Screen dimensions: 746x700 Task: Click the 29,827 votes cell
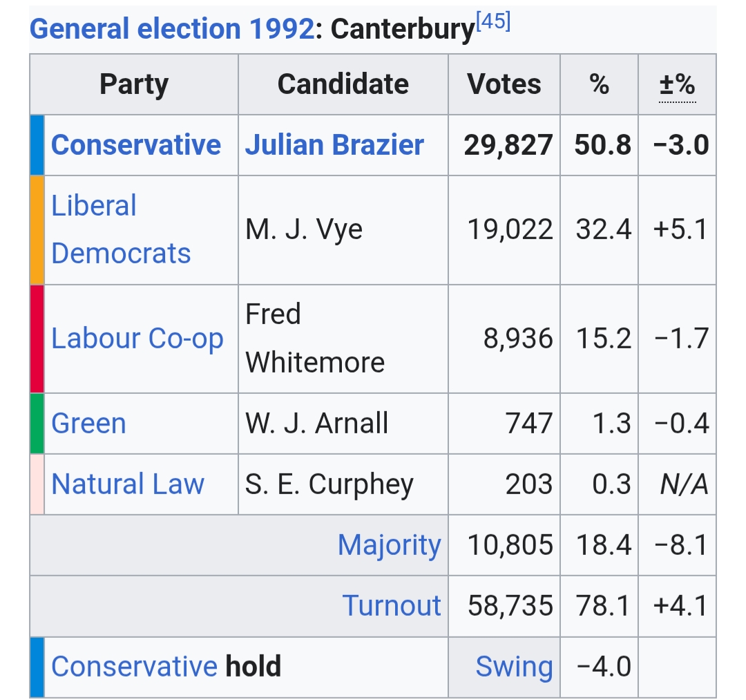coord(508,145)
